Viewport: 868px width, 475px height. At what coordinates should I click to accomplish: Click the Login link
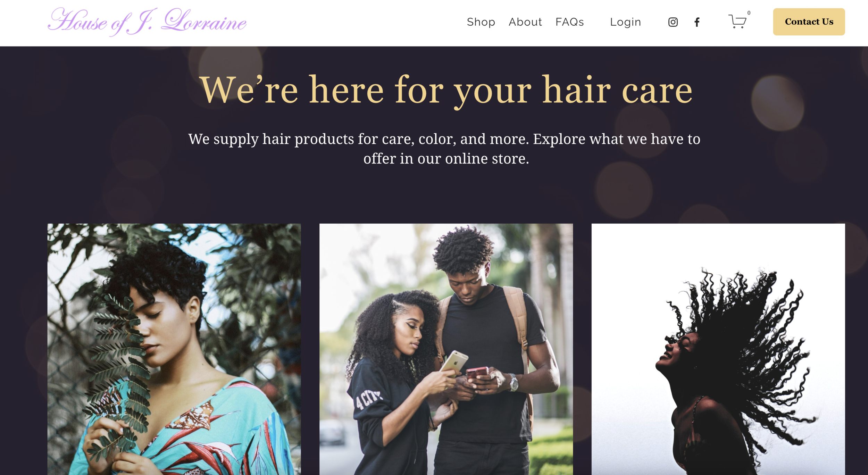(x=626, y=22)
